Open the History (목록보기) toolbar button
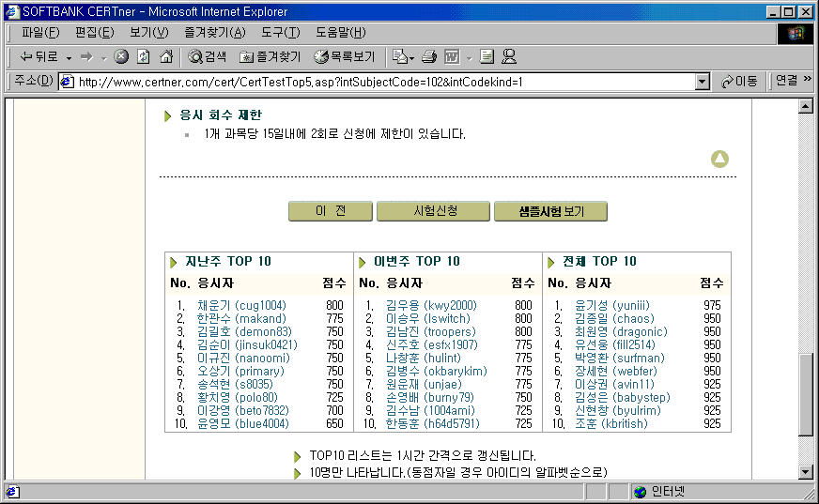Screen dimensions: 819x504 point(344,57)
